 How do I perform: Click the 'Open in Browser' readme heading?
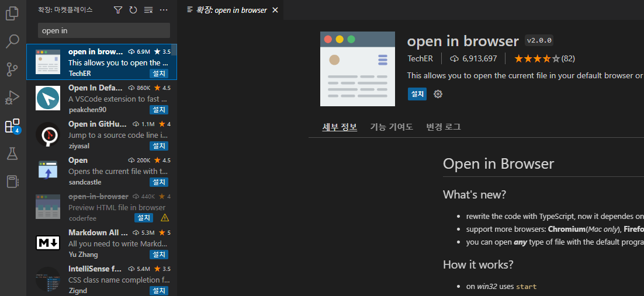tap(498, 164)
